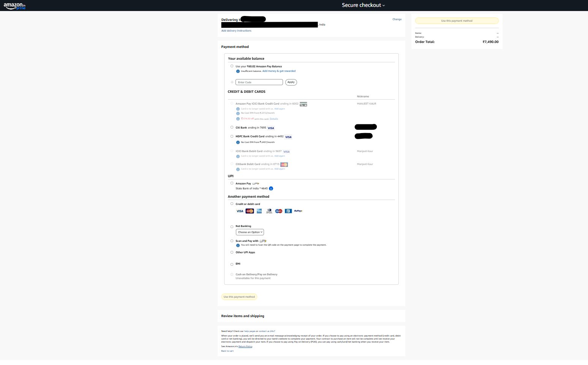Expand the EMI payment section
This screenshot has height=365, width=588.
click(232, 264)
